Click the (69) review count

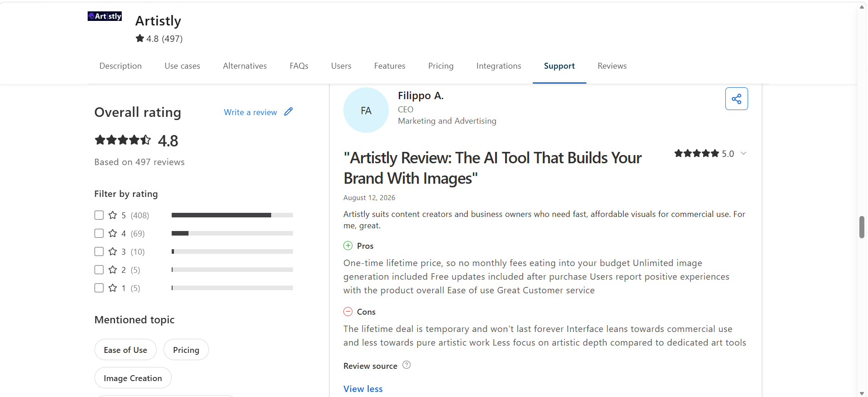(x=138, y=234)
